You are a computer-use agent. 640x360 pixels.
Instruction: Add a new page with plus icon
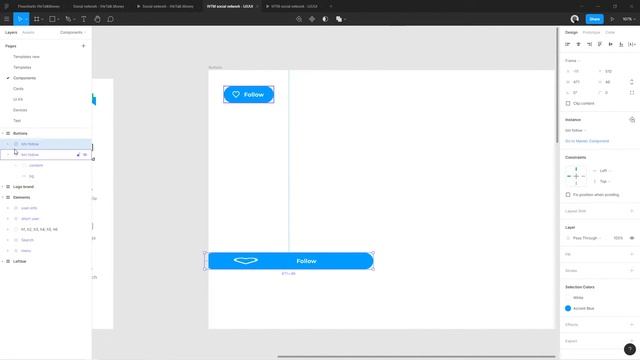pyautogui.click(x=84, y=46)
